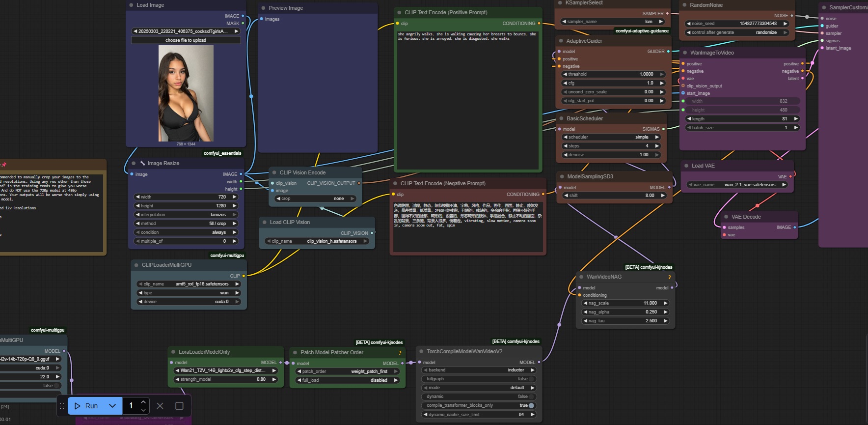Screen dimensions: 868x425
Task: Collapse the Image Resize node dot
Action: click(134, 163)
